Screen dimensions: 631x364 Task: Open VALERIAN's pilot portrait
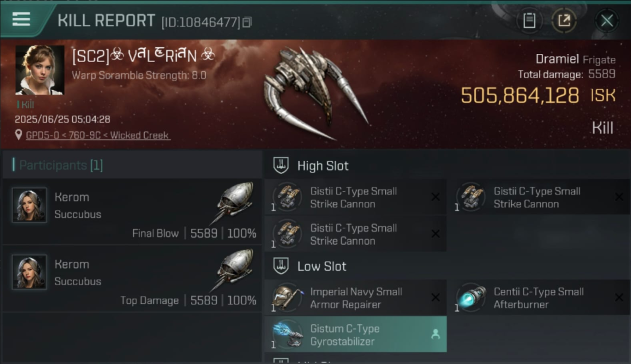pos(39,70)
